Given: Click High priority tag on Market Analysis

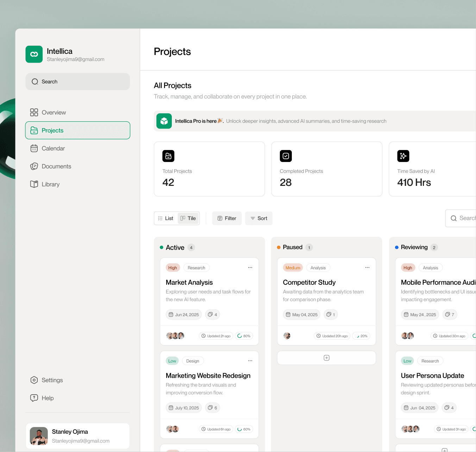Looking at the screenshot, I should (173, 268).
